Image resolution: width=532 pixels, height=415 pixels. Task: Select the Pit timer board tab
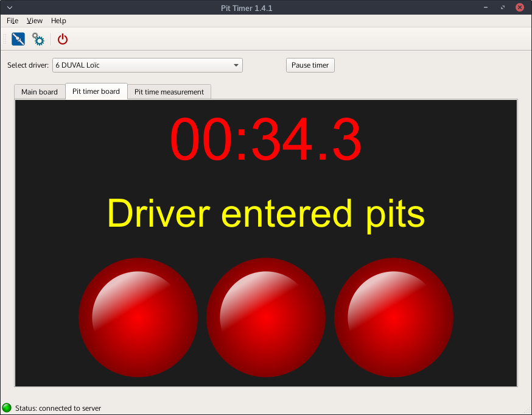[96, 91]
